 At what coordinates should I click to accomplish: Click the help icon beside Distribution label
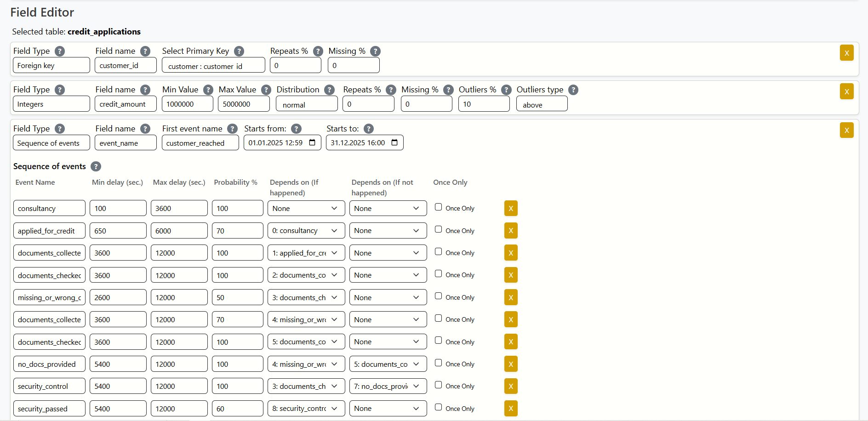point(329,90)
